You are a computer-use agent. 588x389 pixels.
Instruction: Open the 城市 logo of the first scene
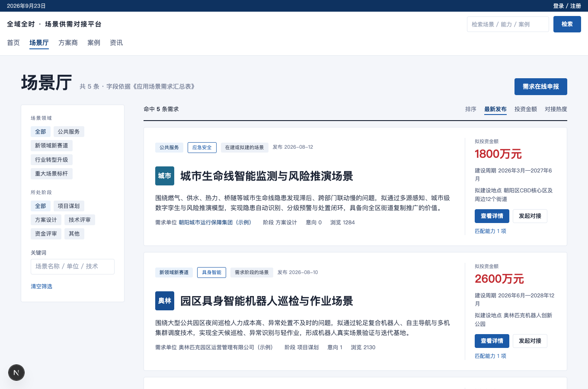click(x=165, y=176)
